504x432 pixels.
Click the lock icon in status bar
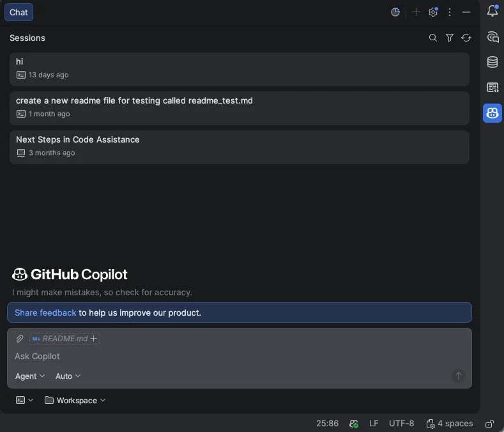[x=489, y=424]
